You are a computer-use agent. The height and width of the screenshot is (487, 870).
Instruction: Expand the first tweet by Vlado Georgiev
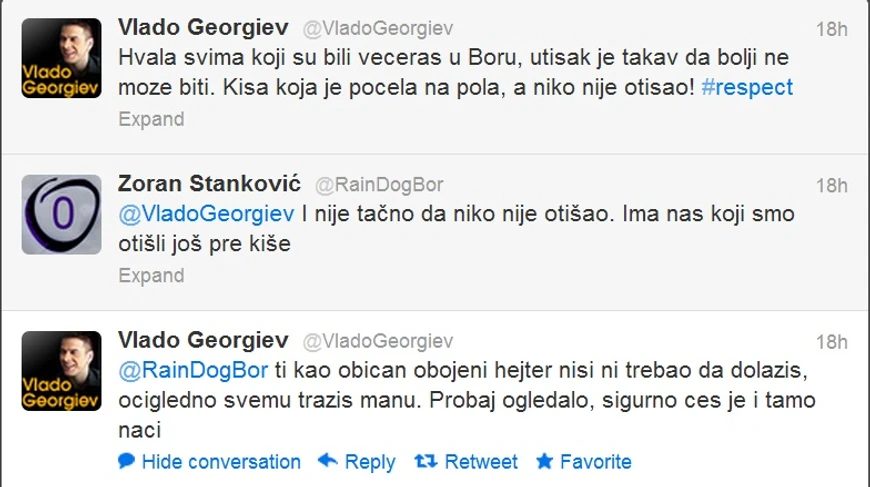point(151,119)
